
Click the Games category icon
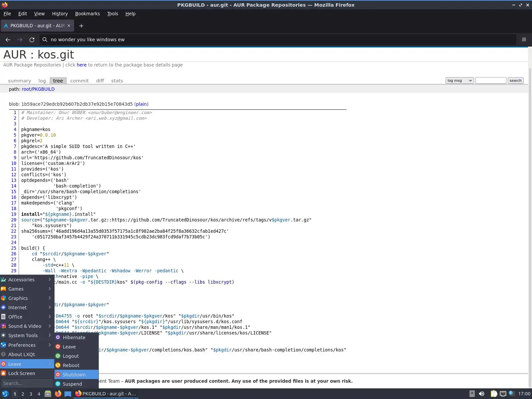(3, 289)
